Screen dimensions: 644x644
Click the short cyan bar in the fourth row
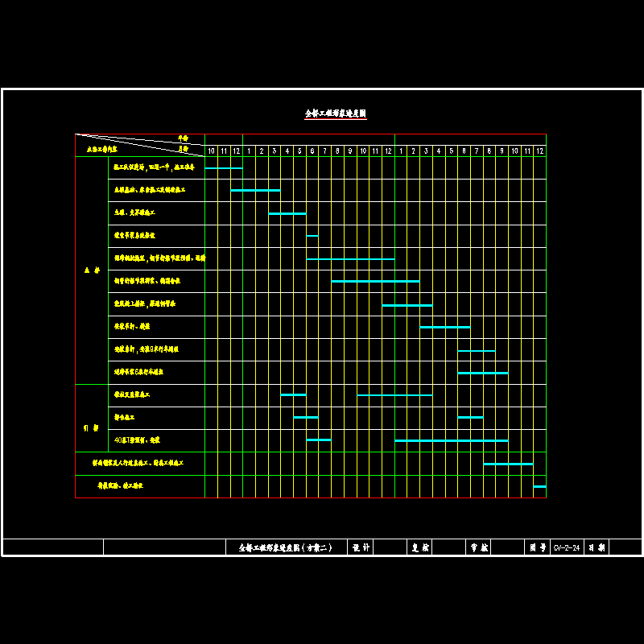pos(312,236)
